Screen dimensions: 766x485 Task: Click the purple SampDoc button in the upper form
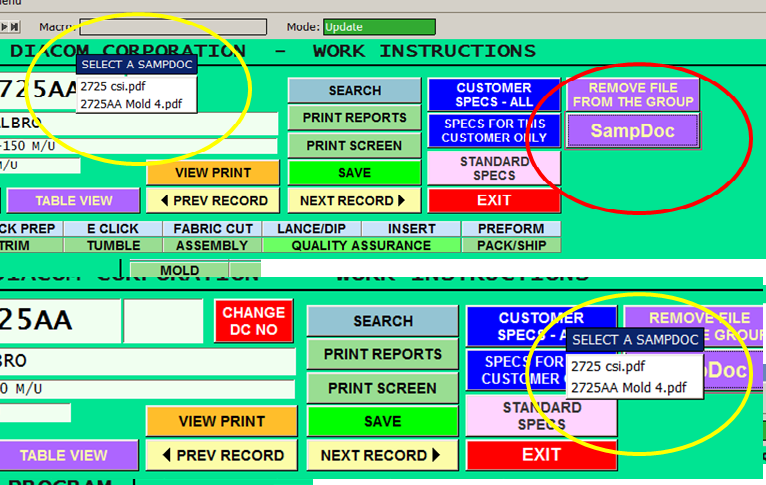click(633, 130)
